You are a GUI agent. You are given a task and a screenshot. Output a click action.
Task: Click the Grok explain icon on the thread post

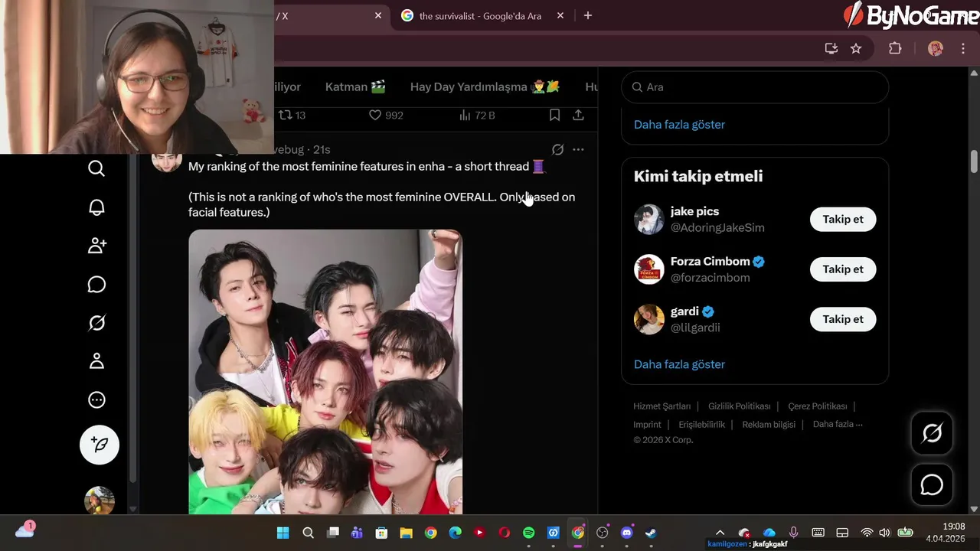click(x=557, y=149)
